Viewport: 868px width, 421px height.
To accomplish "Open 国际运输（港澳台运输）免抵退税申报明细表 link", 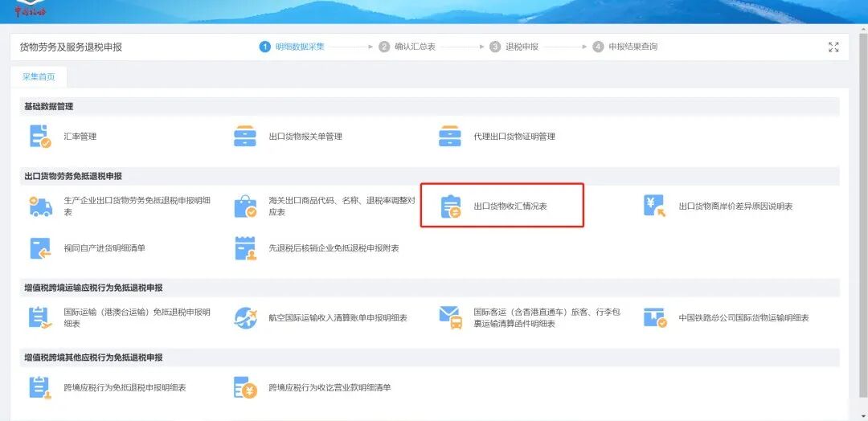I will pyautogui.click(x=137, y=317).
